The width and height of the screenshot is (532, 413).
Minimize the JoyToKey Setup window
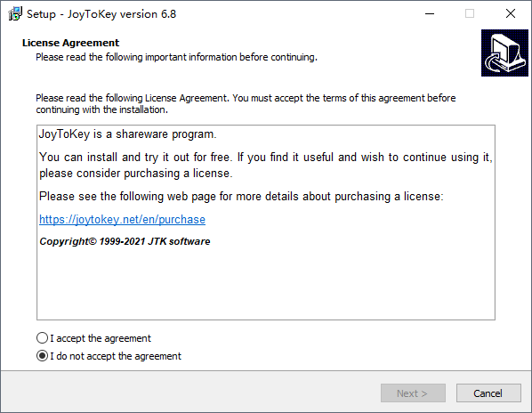[430, 14]
